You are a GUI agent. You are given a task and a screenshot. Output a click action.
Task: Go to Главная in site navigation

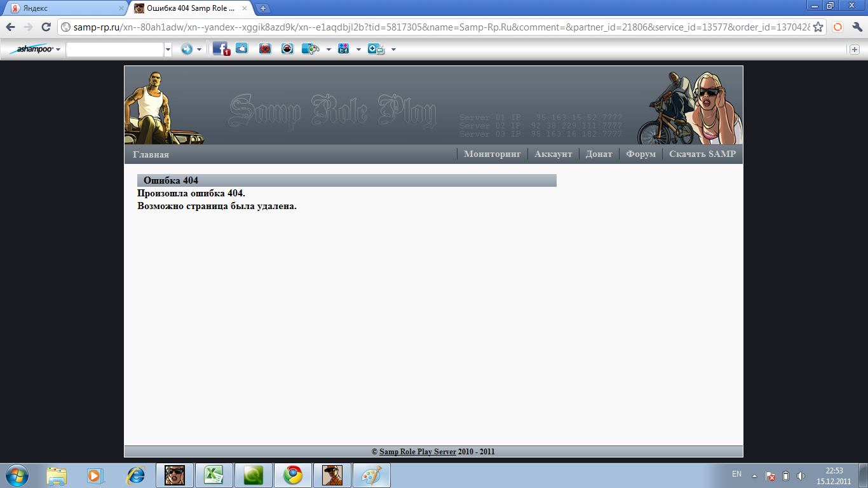pyautogui.click(x=151, y=154)
